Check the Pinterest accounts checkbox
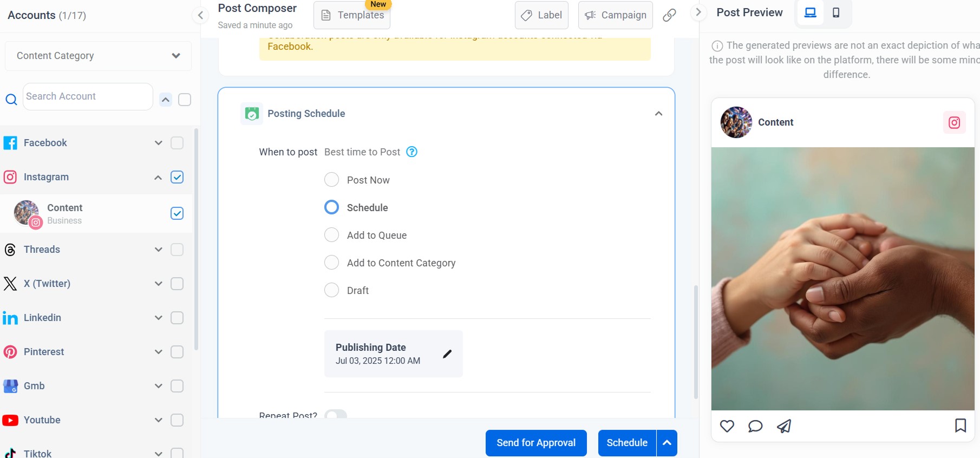The width and height of the screenshot is (980, 458). pos(177,352)
